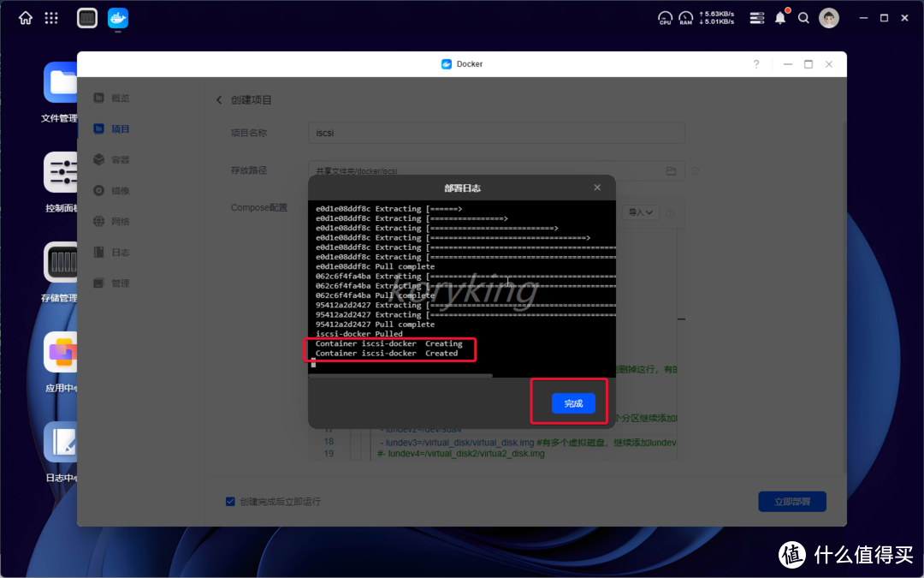Open the notification bell in top bar
924x578 pixels.
(780, 17)
